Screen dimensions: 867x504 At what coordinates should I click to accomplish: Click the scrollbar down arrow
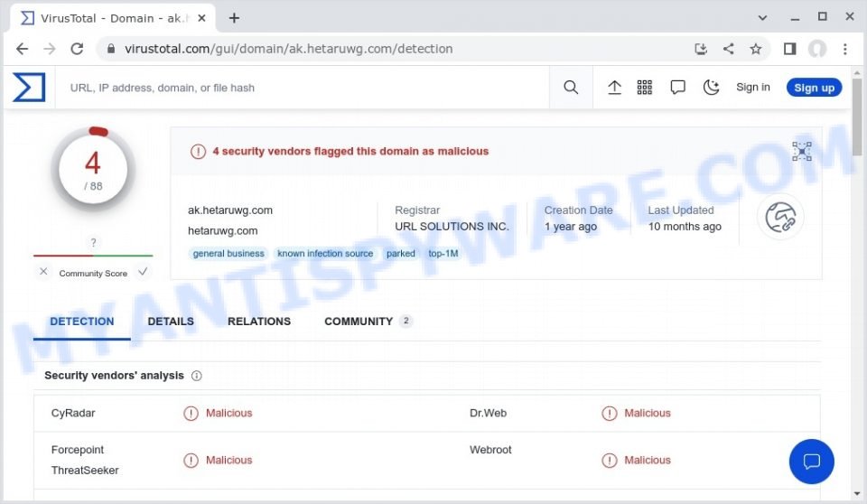click(857, 494)
